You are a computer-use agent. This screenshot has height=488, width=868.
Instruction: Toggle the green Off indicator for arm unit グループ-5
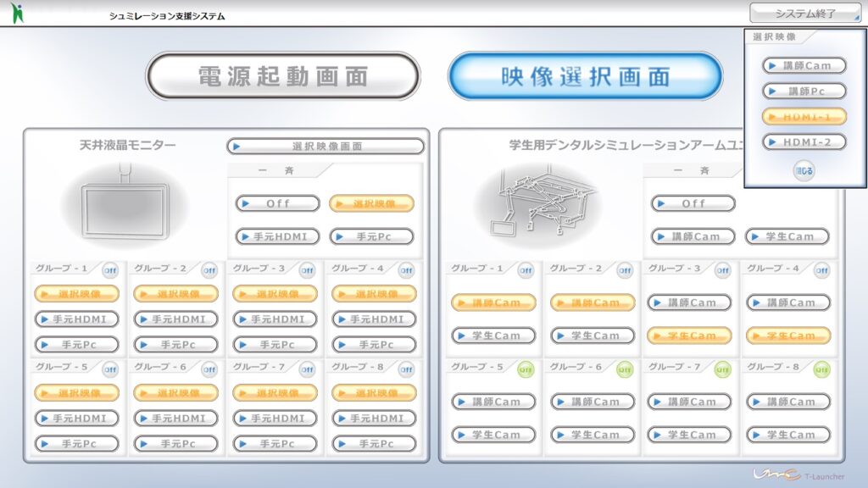click(526, 369)
